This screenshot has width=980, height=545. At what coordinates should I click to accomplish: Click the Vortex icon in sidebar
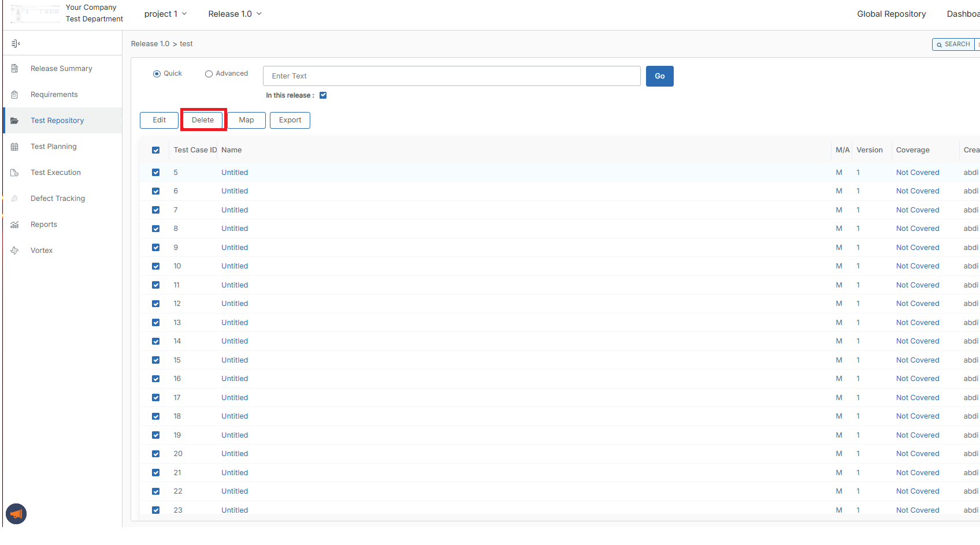click(15, 251)
